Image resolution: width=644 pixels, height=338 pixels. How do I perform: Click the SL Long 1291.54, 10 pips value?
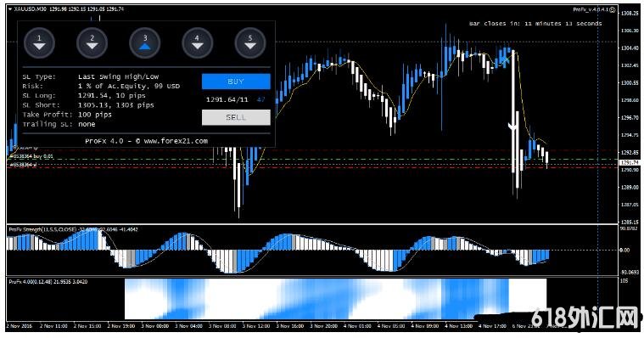(x=112, y=95)
